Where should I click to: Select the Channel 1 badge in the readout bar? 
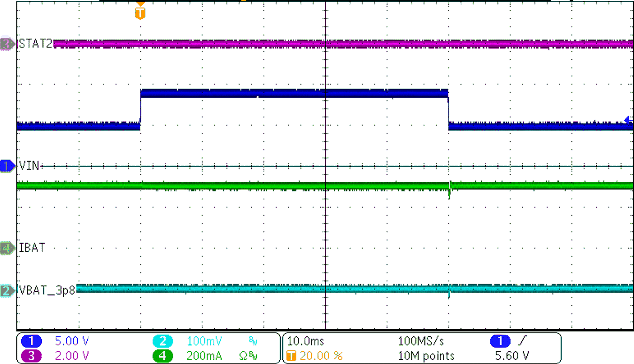[x=31, y=341]
